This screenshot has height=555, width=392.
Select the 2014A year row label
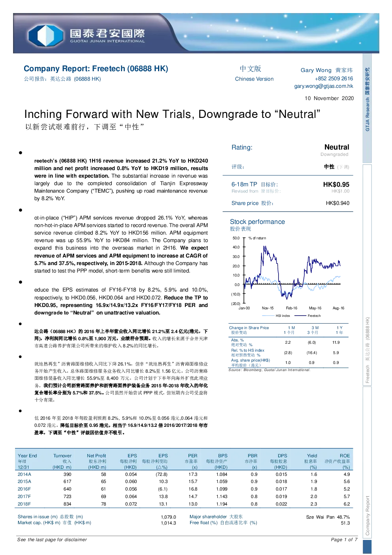tap(24, 474)
